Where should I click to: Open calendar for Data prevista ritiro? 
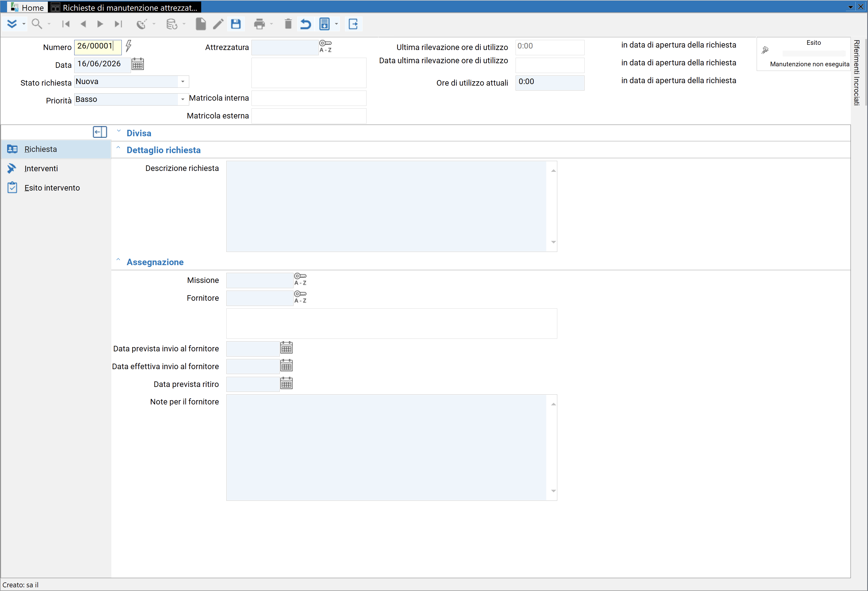coord(286,383)
